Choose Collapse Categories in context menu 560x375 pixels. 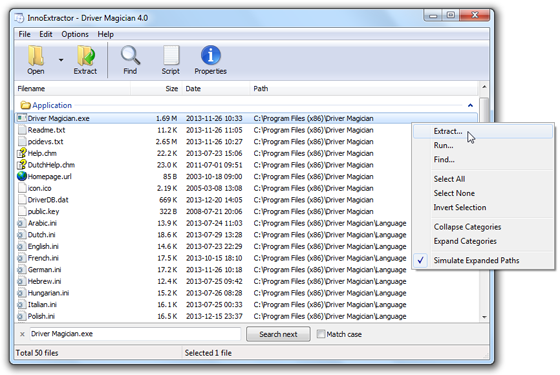(x=483, y=227)
